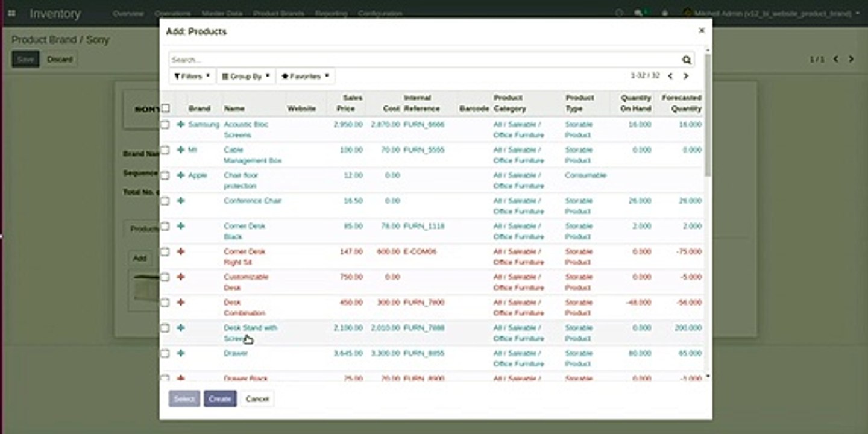Check the Chair floor protection row checkbox
868x434 pixels.
pyautogui.click(x=165, y=175)
